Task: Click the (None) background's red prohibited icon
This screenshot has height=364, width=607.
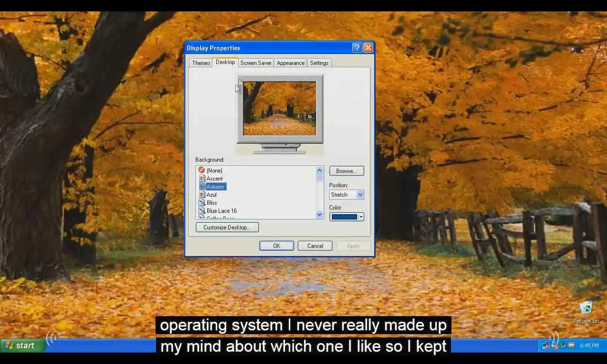Action: [202, 170]
